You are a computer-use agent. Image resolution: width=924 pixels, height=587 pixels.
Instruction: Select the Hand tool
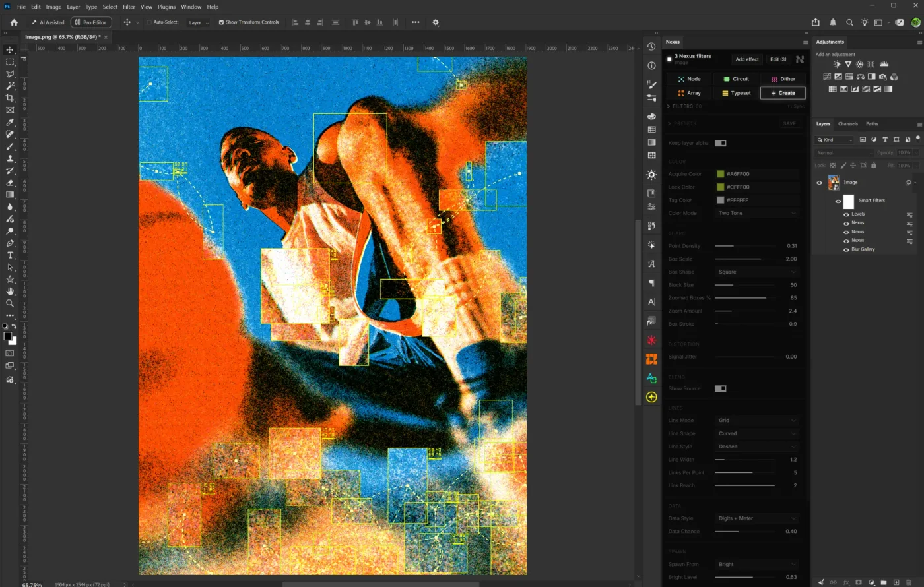pos(10,291)
